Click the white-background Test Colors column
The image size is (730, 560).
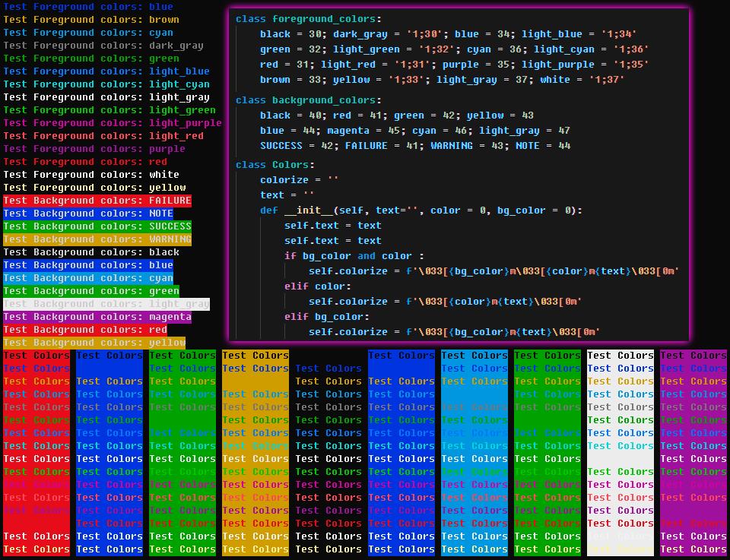coord(620,452)
